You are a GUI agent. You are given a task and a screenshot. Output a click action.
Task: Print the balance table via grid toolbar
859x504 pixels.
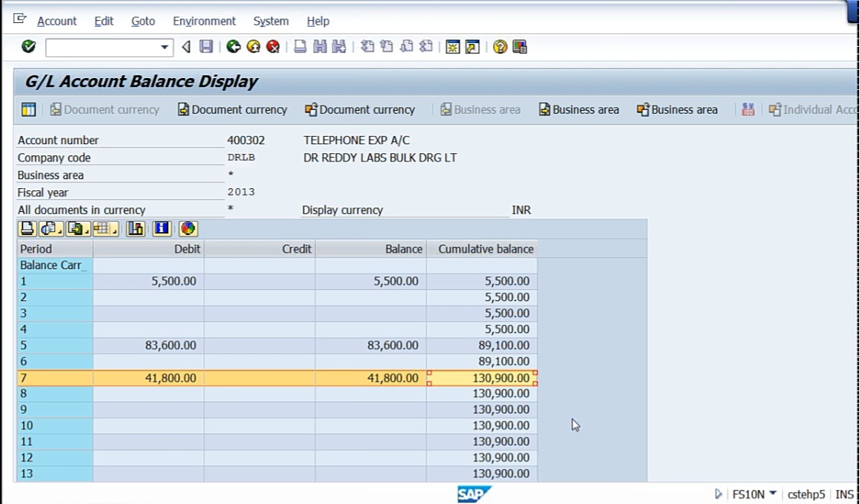tap(27, 229)
